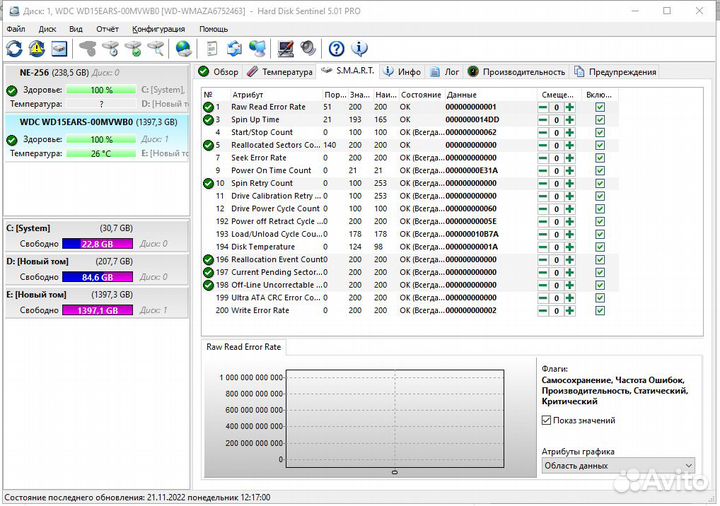Image resolution: width=720 pixels, height=506 pixels.
Task: Open the Отчет menu
Action: [107, 29]
